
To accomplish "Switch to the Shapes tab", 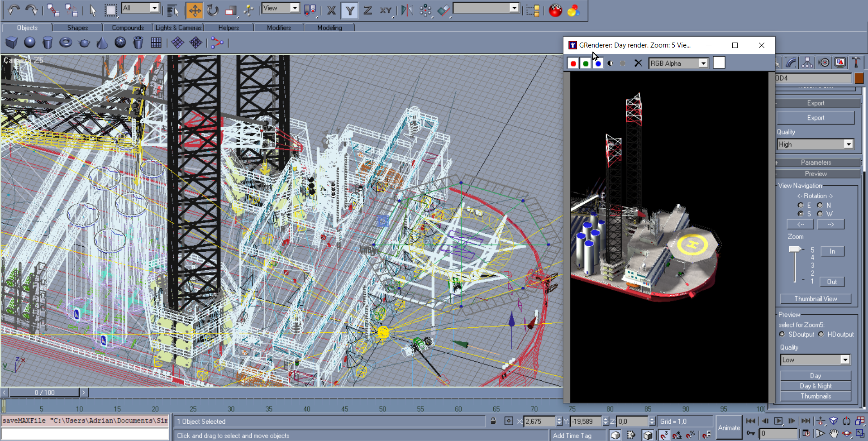I will pos(77,28).
